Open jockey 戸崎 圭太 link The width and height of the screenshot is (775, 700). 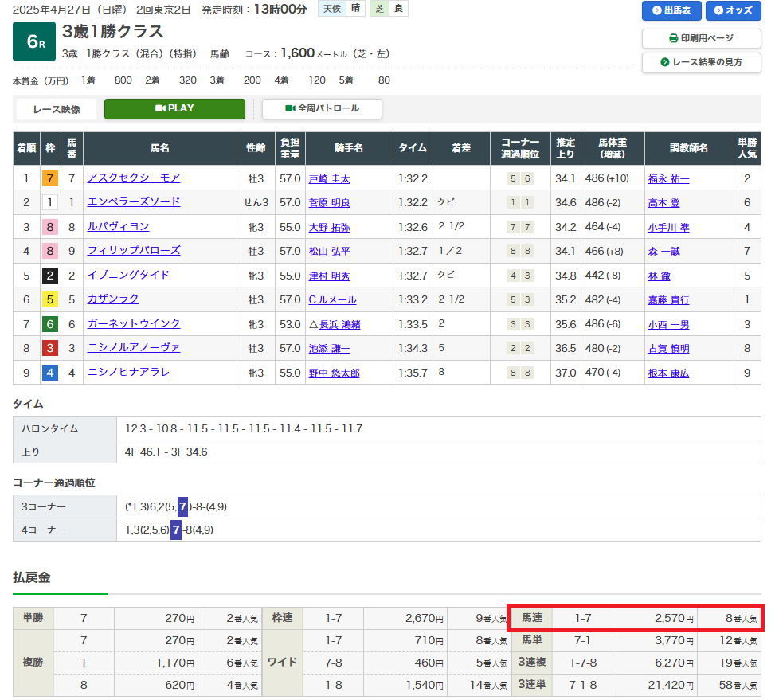(x=329, y=179)
